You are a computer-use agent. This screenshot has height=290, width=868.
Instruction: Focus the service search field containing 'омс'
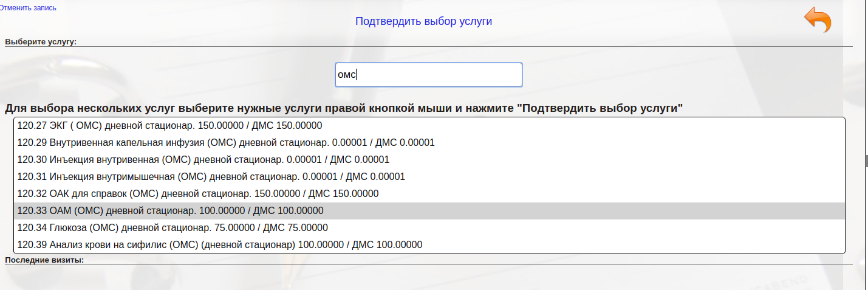click(x=428, y=75)
